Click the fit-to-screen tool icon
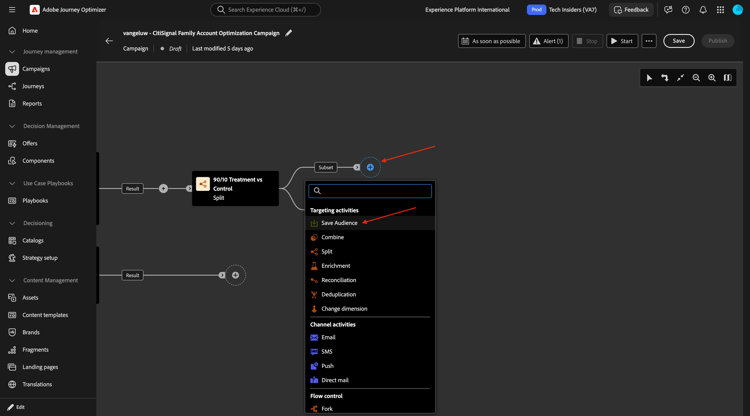 pyautogui.click(x=680, y=77)
